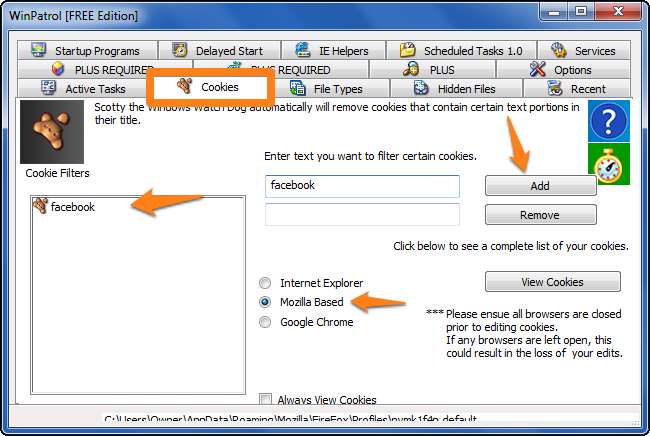Open the Active Tasks tab
650x436 pixels.
click(x=83, y=88)
